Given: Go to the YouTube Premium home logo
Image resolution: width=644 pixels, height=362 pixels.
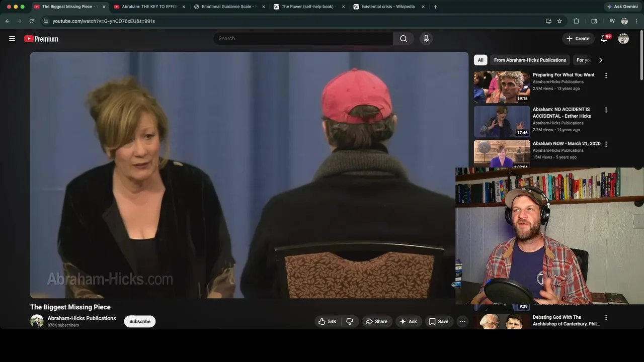Looking at the screenshot, I should [x=41, y=39].
